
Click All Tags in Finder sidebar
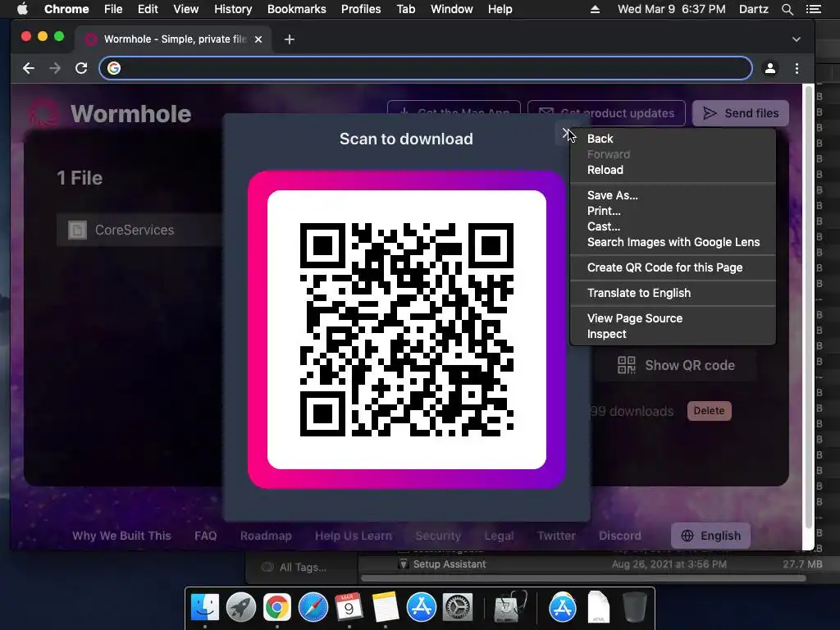(303, 568)
